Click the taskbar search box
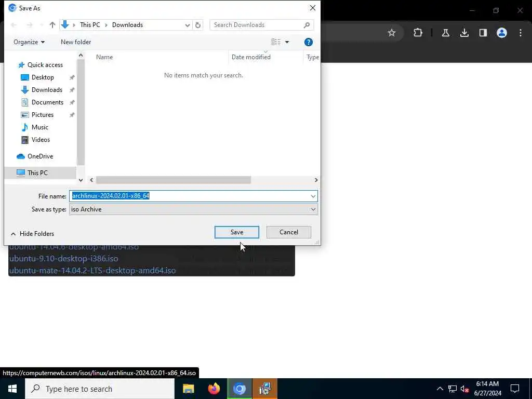Screen dimensions: 532x399 pos(100,389)
